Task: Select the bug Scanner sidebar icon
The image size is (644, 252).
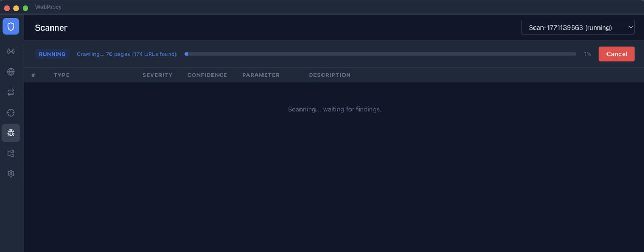Action: click(x=11, y=133)
